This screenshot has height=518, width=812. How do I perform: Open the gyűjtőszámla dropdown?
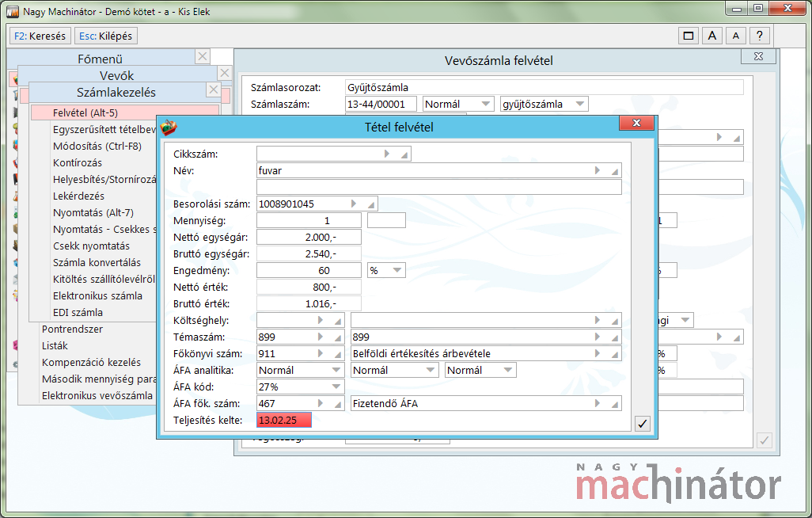[580, 104]
